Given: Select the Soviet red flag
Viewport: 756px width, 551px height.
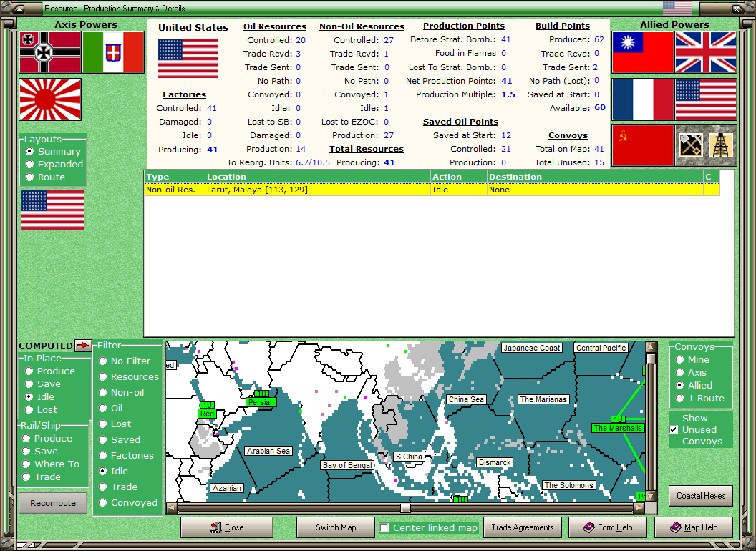Looking at the screenshot, I should click(x=642, y=145).
